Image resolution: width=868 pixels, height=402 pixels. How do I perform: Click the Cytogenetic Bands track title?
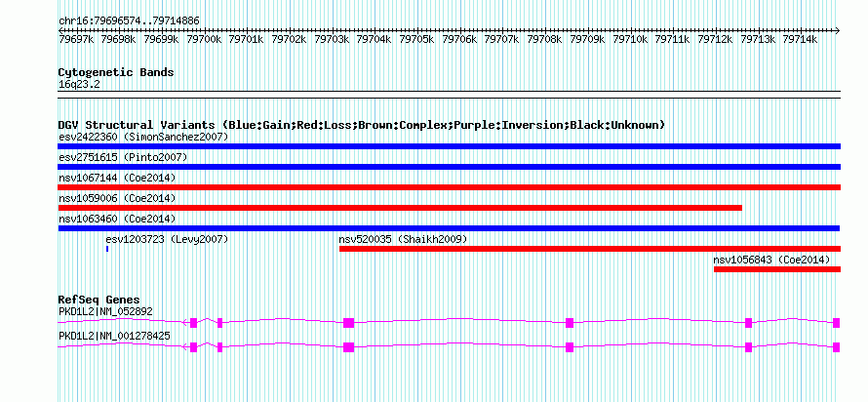pyautogui.click(x=116, y=72)
